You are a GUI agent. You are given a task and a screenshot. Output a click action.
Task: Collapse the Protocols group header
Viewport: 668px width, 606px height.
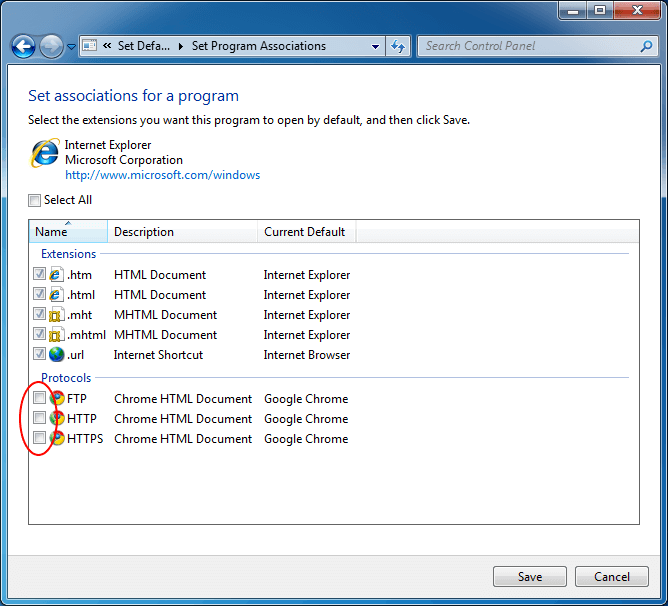tap(66, 378)
